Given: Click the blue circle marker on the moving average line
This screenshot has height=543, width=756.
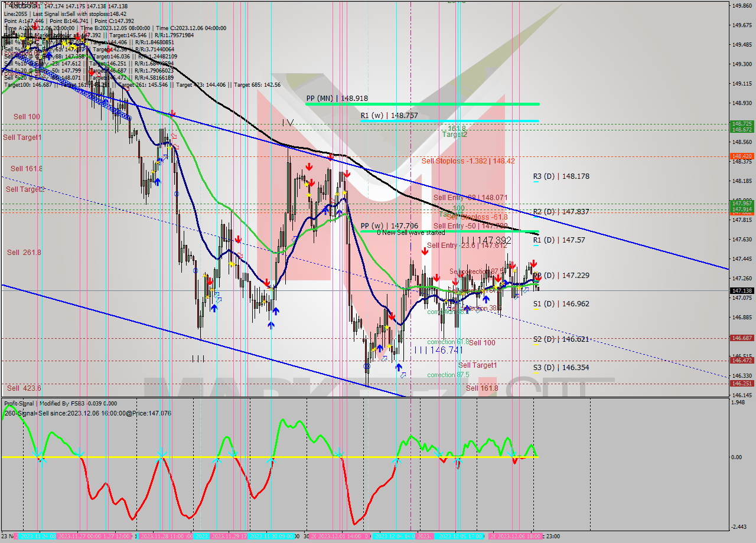Looking at the screenshot, I should 367,366.
